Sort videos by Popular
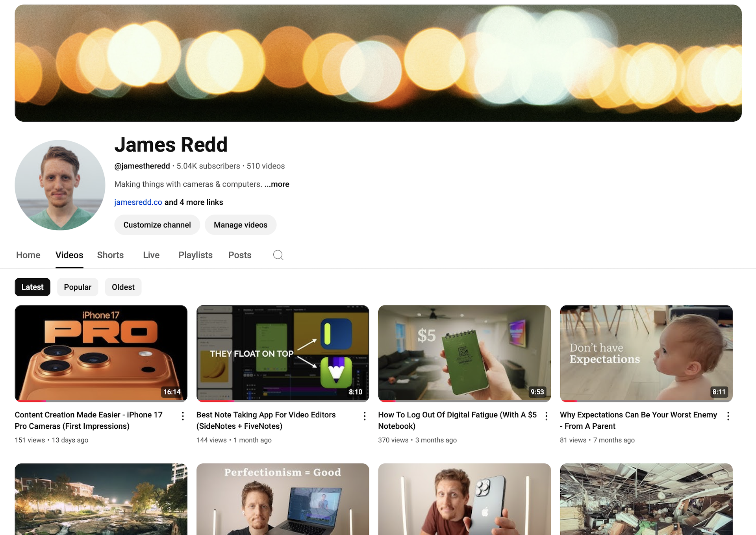 pos(78,287)
